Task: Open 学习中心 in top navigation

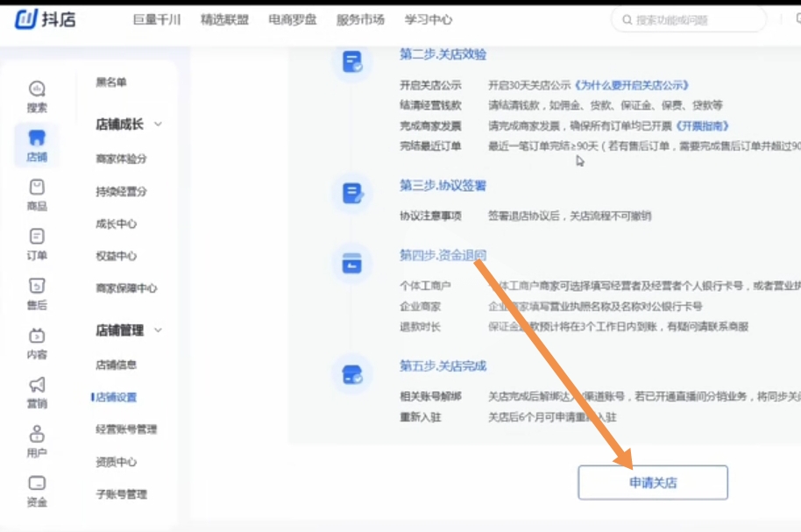Action: point(428,20)
